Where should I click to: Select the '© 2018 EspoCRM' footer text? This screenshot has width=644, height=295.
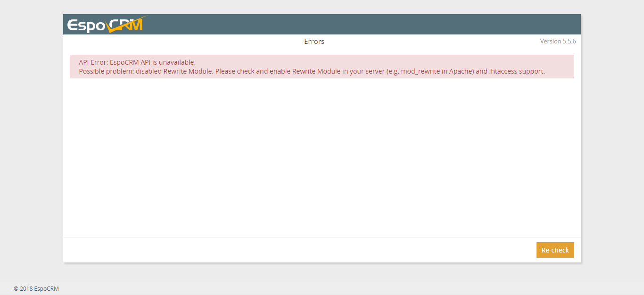click(x=37, y=288)
